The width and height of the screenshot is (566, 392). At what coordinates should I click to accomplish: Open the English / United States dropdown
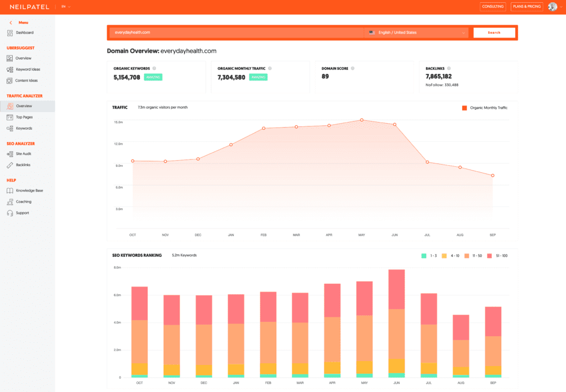click(416, 33)
